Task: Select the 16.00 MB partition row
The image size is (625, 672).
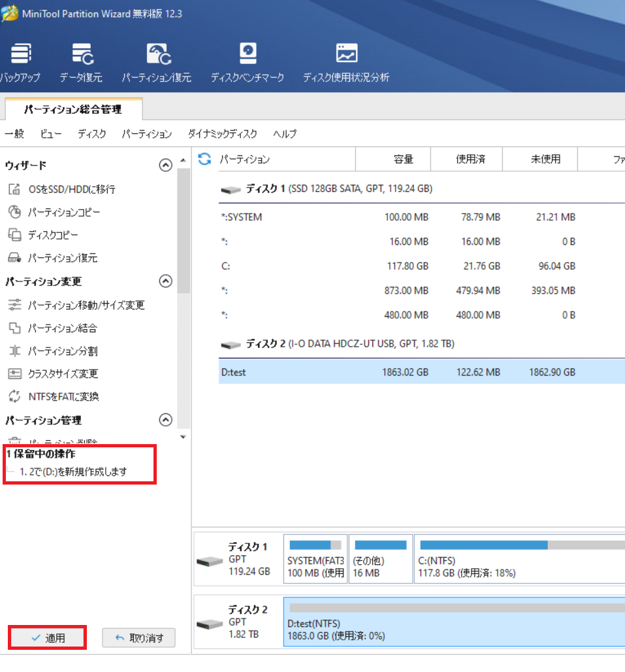Action: (x=422, y=241)
